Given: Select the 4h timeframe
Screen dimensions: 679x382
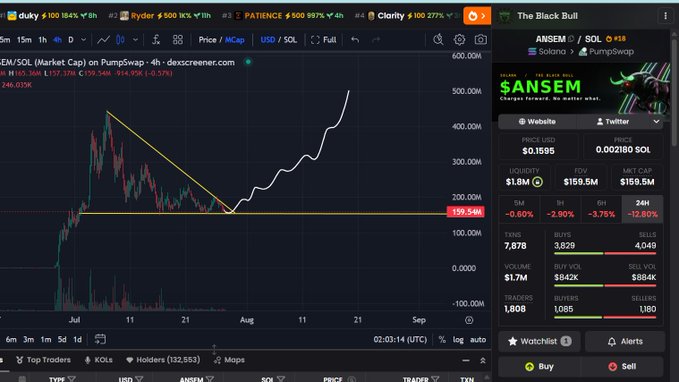Looking at the screenshot, I should (x=57, y=40).
